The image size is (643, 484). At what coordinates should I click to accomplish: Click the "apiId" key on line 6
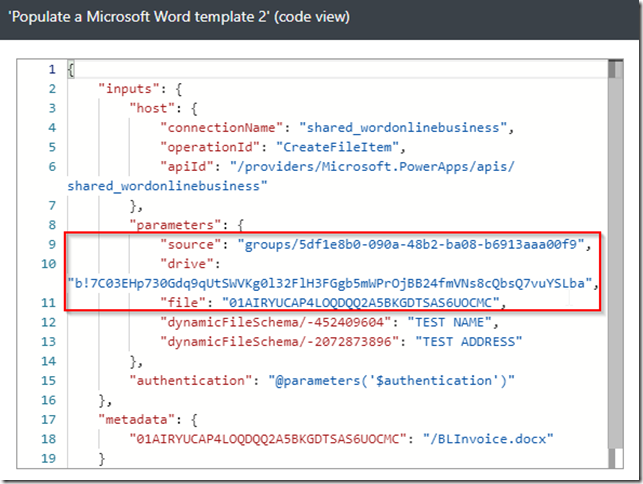(187, 167)
